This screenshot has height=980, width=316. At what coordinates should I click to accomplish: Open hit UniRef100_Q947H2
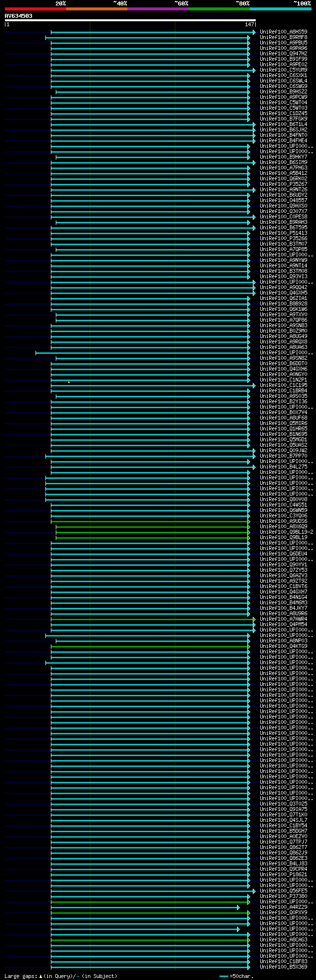tap(283, 54)
